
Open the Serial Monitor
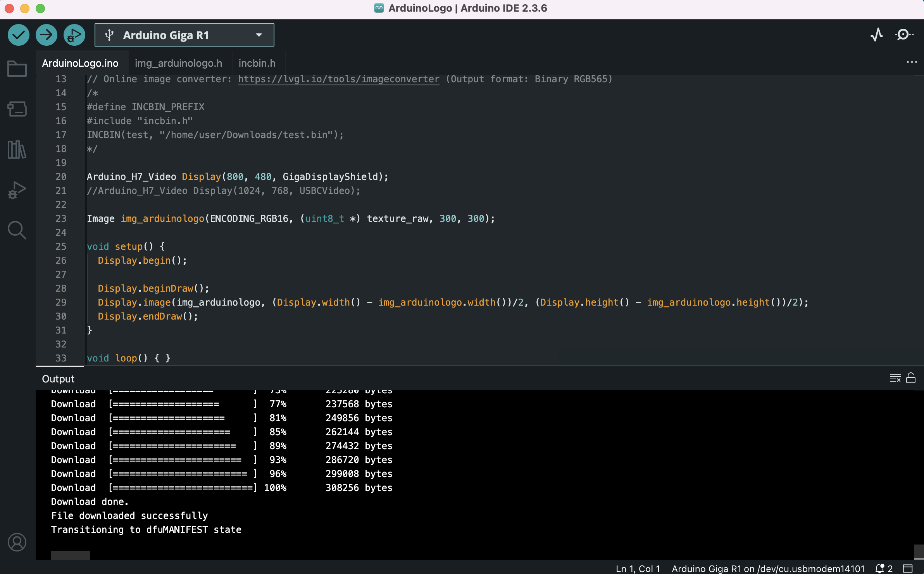(x=904, y=35)
